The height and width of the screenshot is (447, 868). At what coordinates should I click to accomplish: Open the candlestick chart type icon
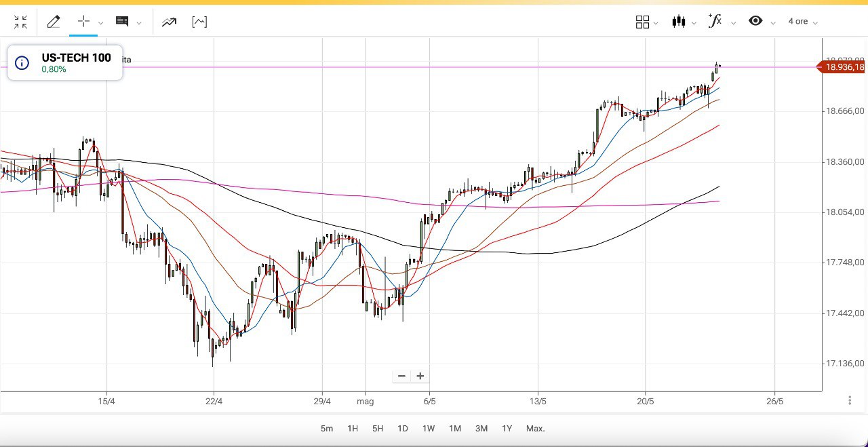678,22
